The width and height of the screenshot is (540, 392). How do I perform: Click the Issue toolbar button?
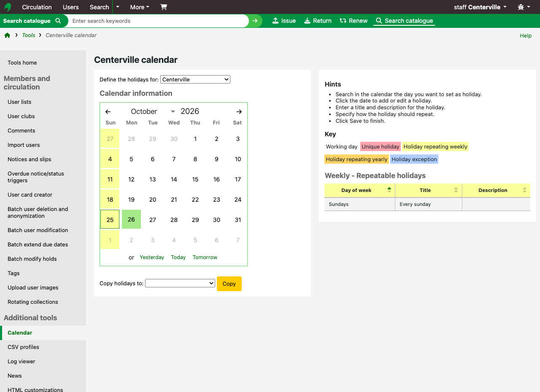click(284, 21)
